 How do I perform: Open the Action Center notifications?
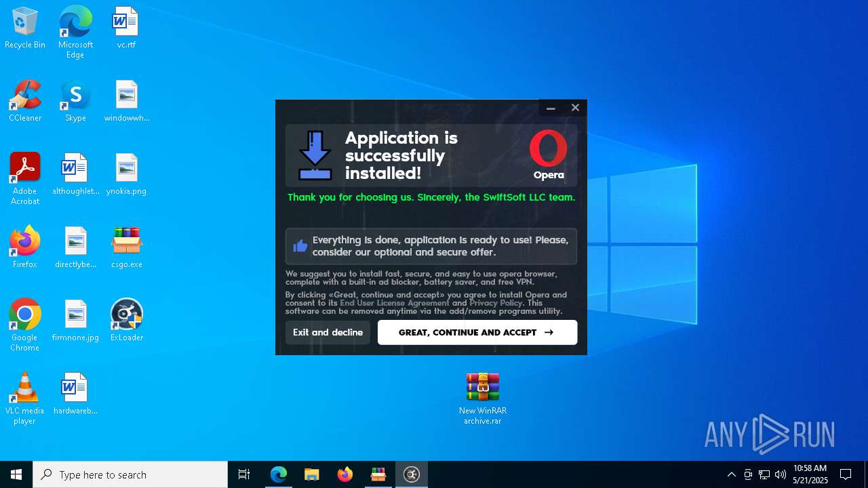point(846,474)
